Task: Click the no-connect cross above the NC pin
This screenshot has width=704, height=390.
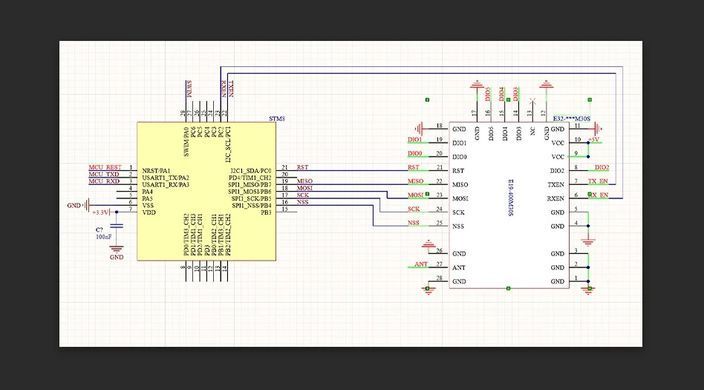Action: (532, 100)
